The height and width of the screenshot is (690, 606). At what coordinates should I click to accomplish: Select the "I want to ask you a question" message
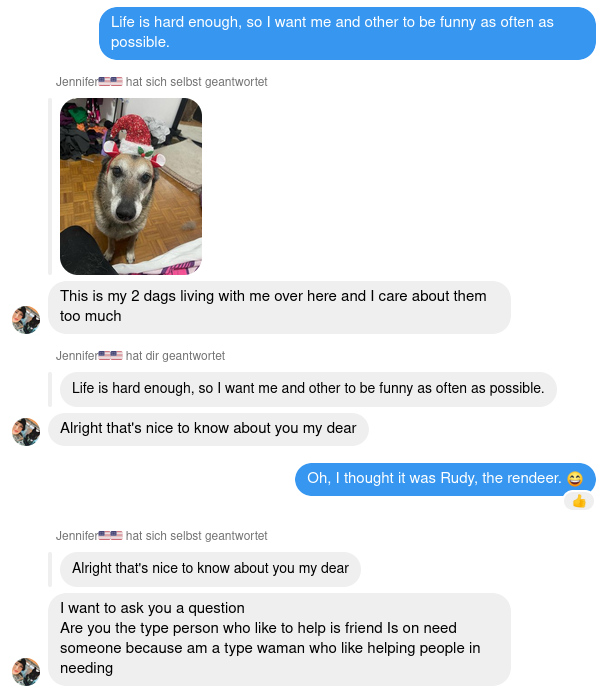279,639
